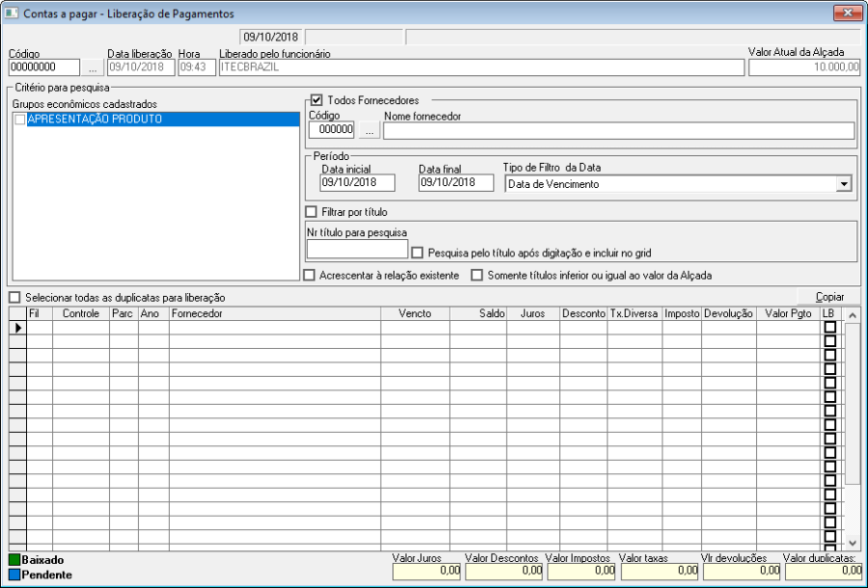Open supplier lookup button beside Código 000000
868x588 pixels.
click(369, 130)
